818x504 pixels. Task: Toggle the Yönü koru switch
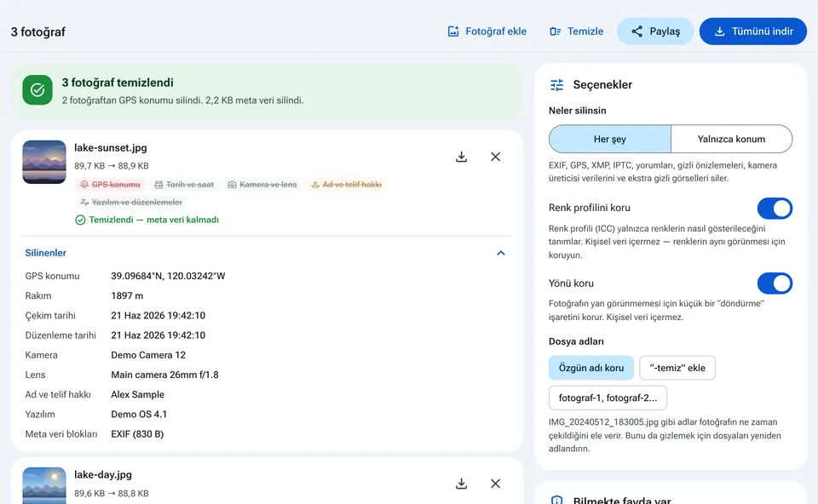(x=775, y=283)
